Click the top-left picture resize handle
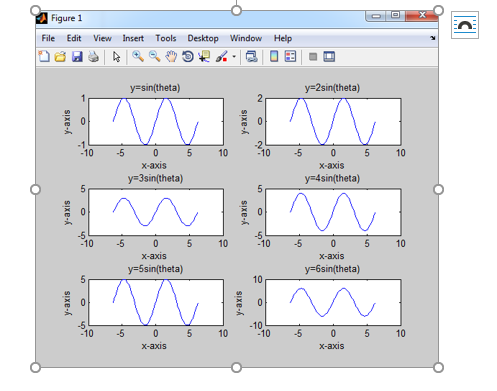This screenshot has width=497, height=391. pyautogui.click(x=35, y=10)
